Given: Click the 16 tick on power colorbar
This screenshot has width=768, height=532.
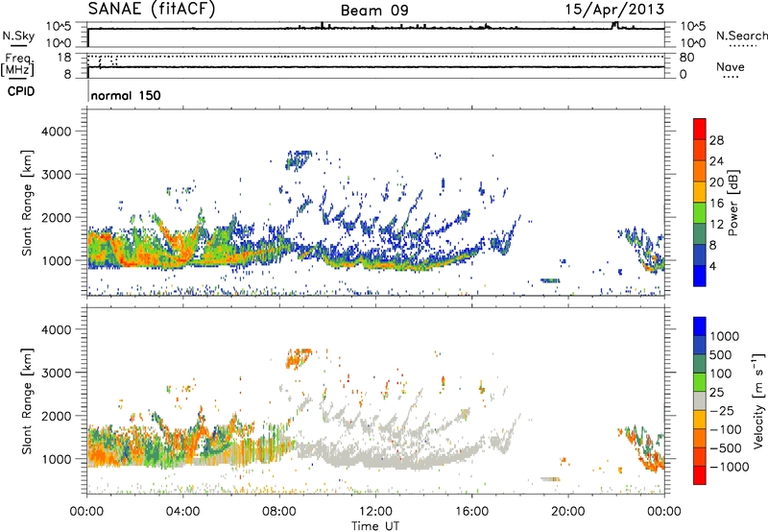Looking at the screenshot, I should click(x=716, y=204).
